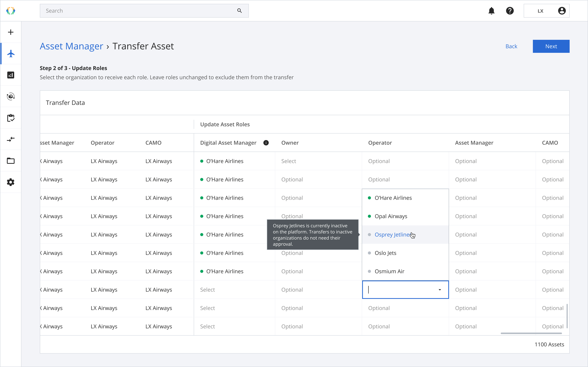The width and height of the screenshot is (588, 367).
Task: Click the horizontal table scrollbar
Action: (531, 333)
